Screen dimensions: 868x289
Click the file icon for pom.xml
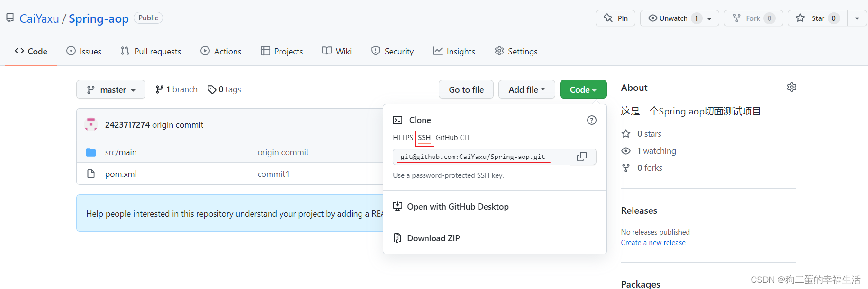click(x=91, y=174)
